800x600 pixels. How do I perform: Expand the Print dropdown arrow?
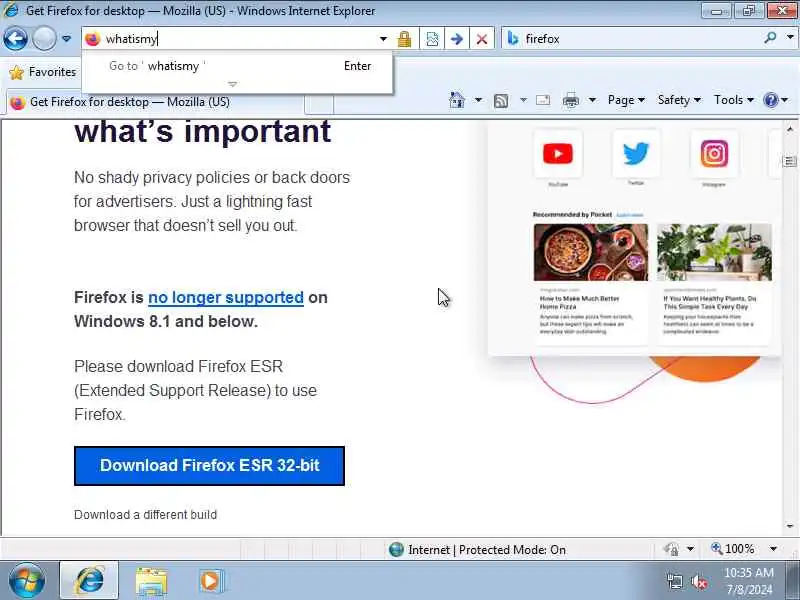[x=592, y=100]
